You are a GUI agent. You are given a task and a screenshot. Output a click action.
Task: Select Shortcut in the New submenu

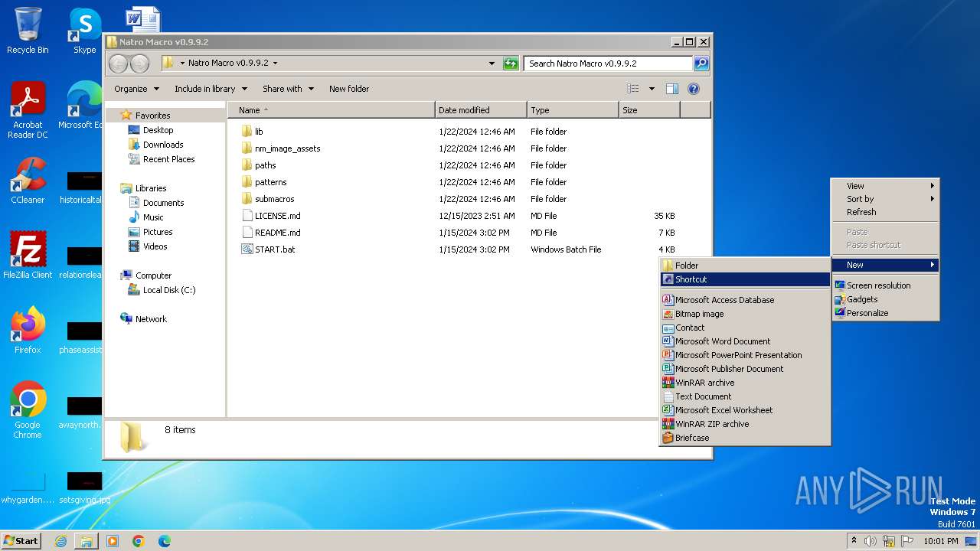(745, 279)
